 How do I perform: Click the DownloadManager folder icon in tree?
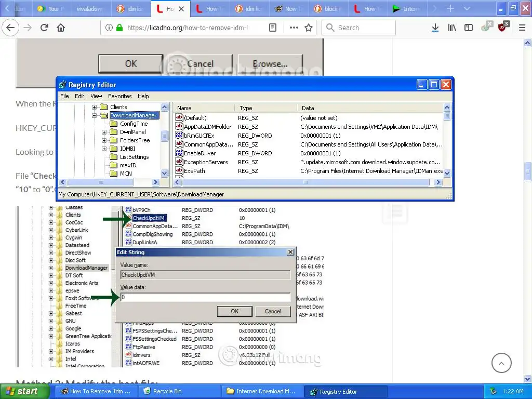104,115
